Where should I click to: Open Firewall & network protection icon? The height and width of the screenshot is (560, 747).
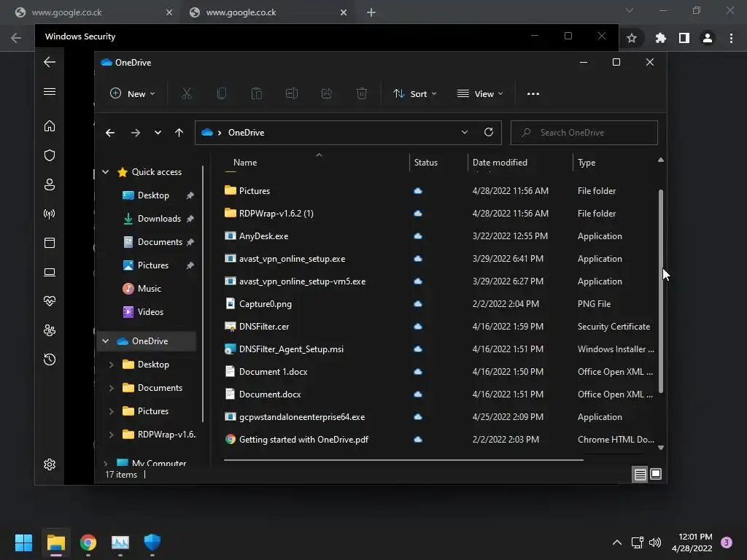pos(50,214)
